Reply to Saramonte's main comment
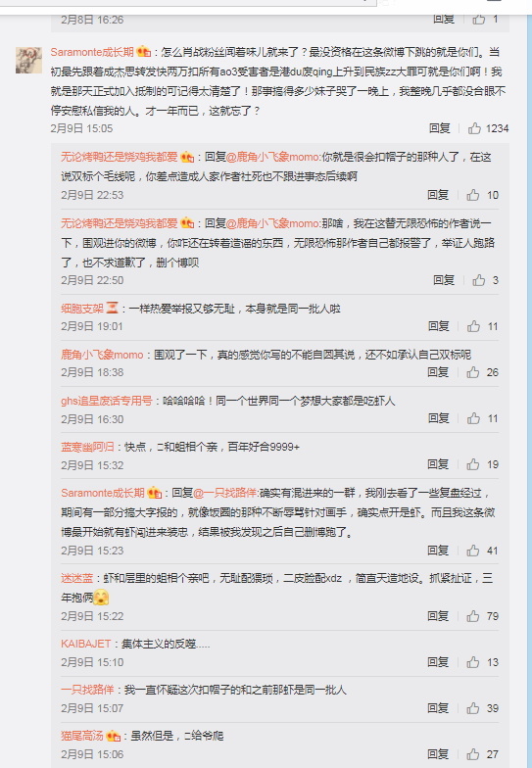 [439, 128]
